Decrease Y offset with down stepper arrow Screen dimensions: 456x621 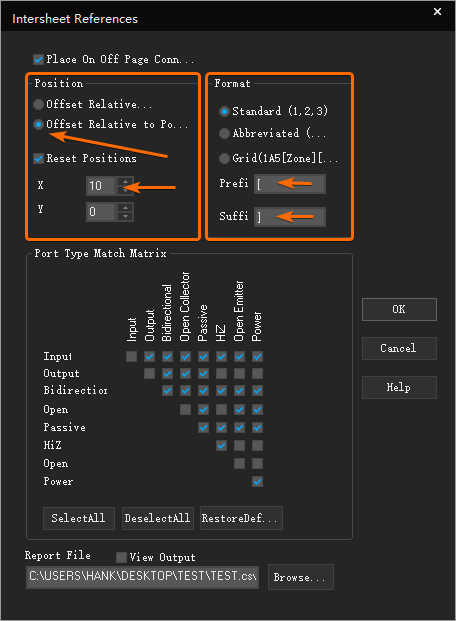(x=126, y=216)
